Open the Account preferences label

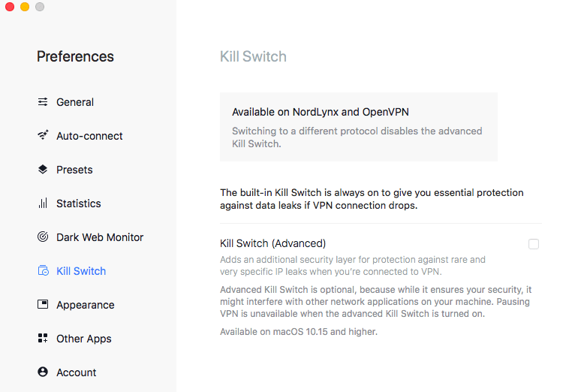[76, 372]
